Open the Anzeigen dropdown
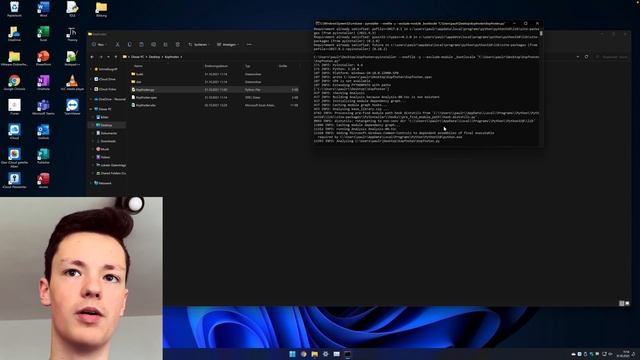 point(227,44)
